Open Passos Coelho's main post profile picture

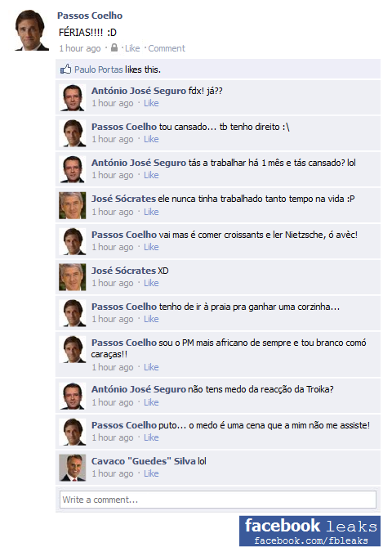(31, 30)
